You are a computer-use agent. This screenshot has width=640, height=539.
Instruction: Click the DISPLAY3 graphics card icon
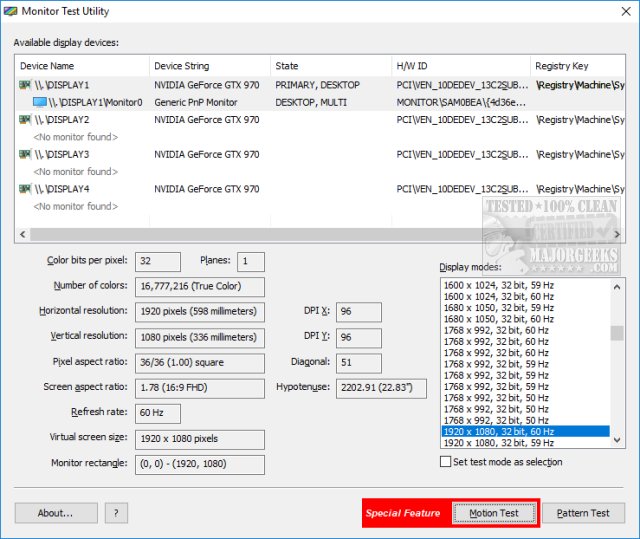click(x=25, y=154)
